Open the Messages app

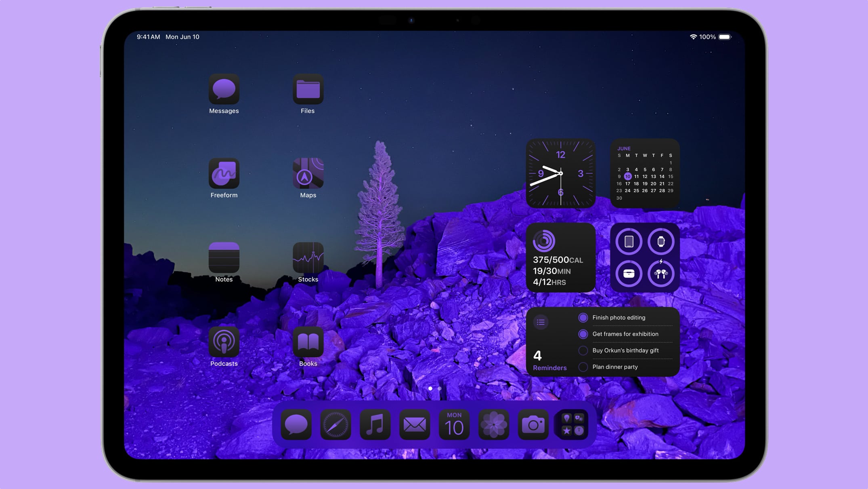pos(224,89)
